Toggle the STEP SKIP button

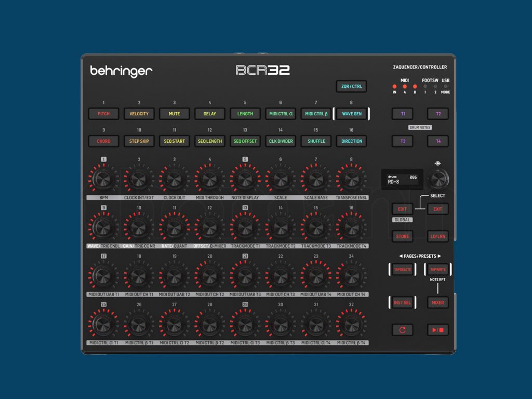(139, 141)
